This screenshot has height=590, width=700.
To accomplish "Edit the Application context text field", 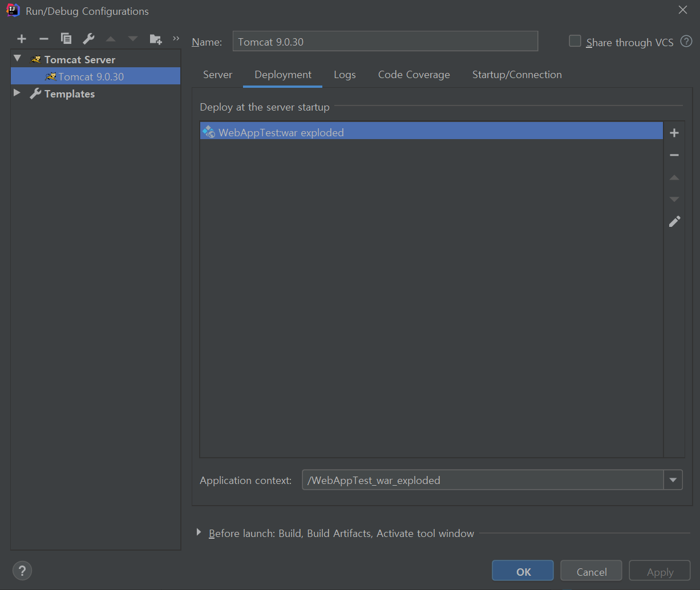I will pyautogui.click(x=483, y=480).
